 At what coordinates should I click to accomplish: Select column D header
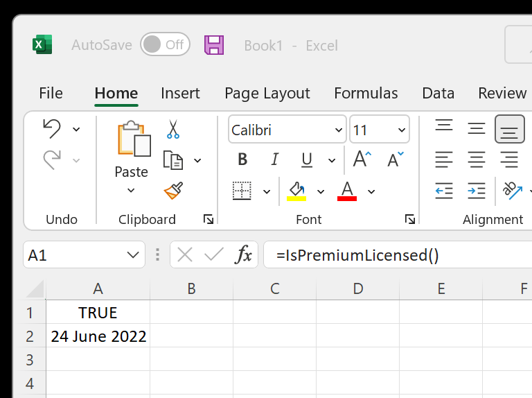pyautogui.click(x=358, y=288)
